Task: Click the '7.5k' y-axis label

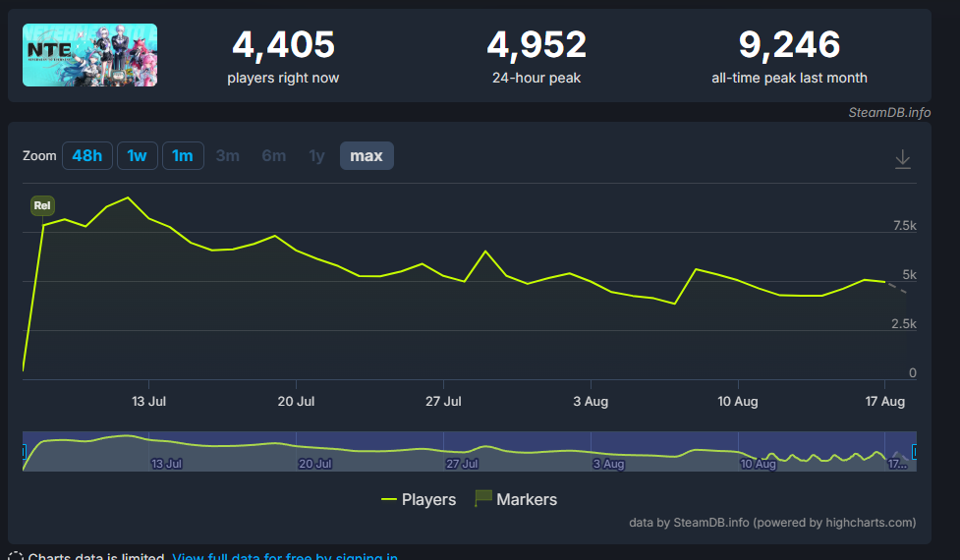Action: click(904, 226)
